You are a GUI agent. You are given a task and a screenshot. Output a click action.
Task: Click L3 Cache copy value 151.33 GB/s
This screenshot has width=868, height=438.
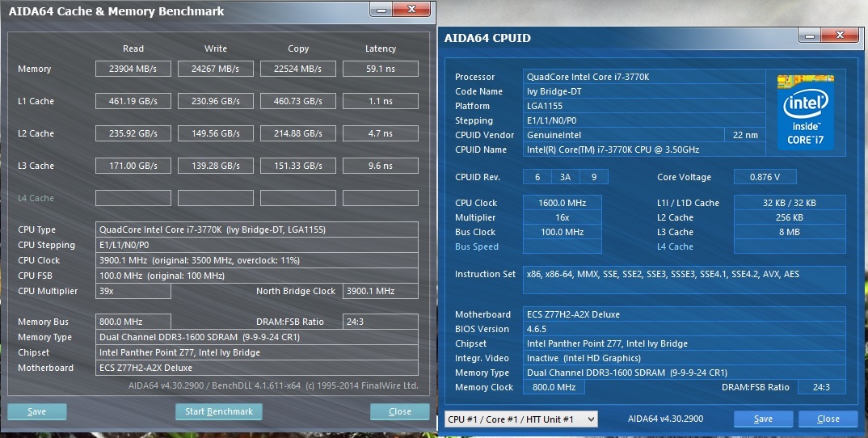tap(298, 166)
